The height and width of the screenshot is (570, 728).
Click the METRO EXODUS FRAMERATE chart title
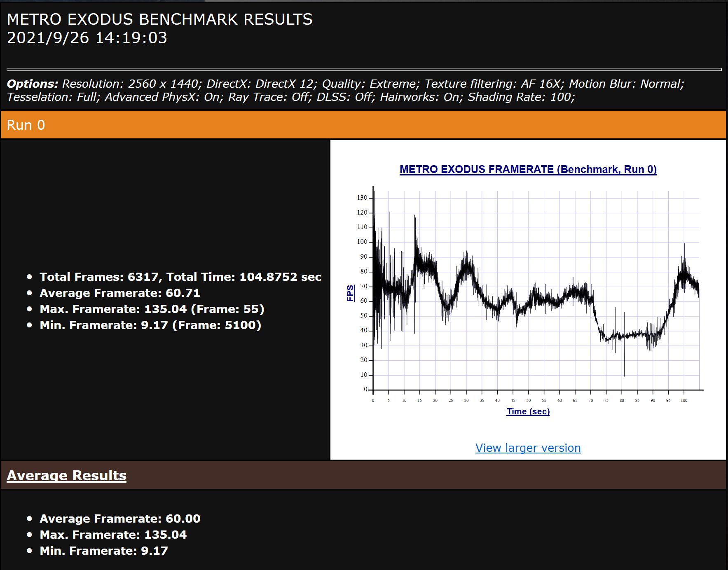[x=528, y=169]
